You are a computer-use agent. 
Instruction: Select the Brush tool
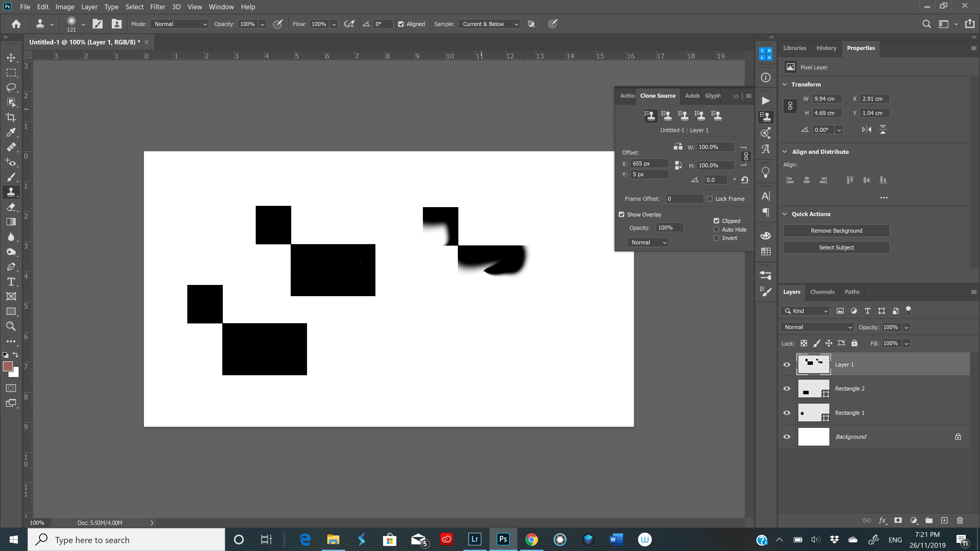[11, 177]
